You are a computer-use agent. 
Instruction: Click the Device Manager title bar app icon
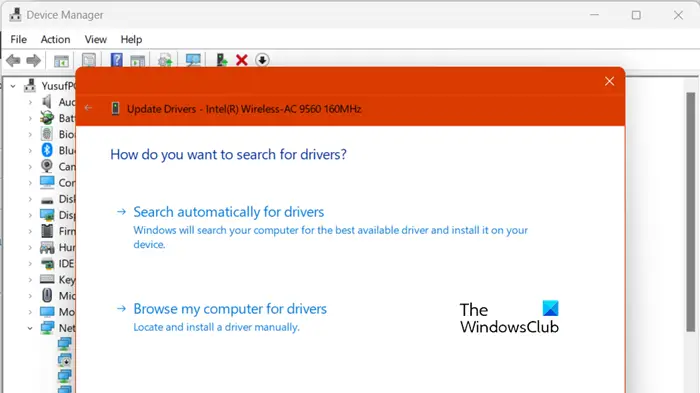coord(15,15)
